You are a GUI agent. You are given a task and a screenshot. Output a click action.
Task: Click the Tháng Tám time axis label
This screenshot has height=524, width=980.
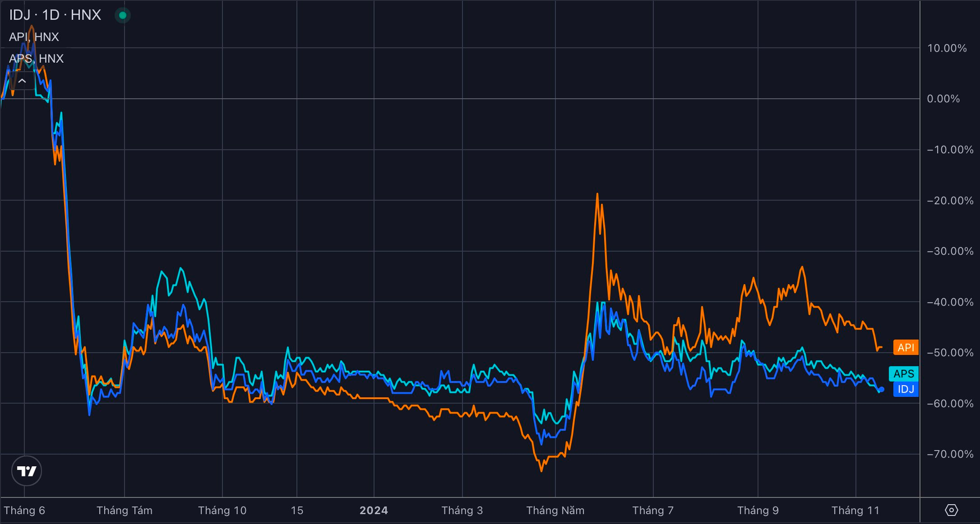(125, 510)
